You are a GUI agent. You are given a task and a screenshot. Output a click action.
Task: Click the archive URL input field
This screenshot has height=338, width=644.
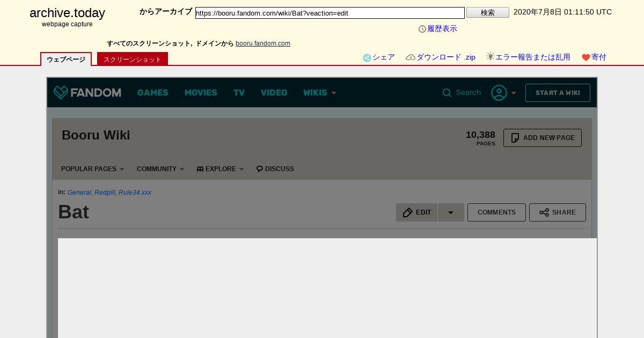pos(330,13)
